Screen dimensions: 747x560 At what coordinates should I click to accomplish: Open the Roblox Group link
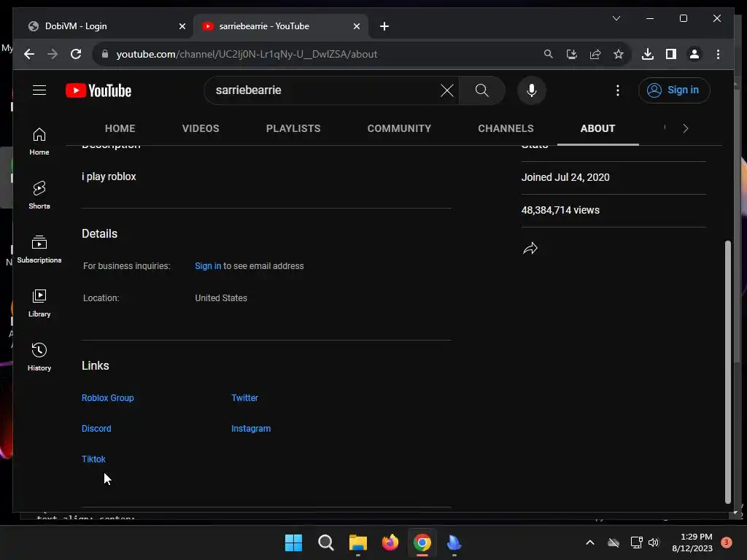[108, 397]
